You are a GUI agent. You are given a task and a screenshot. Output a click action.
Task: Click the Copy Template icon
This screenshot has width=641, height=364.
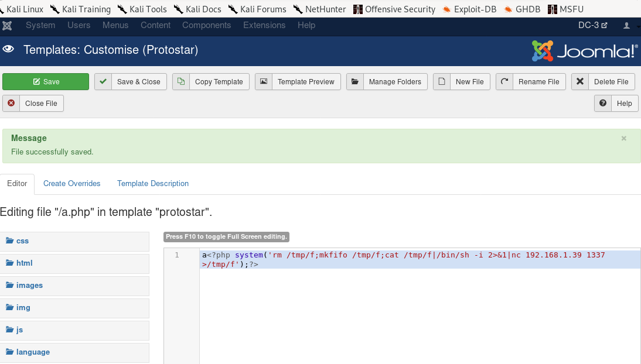(180, 81)
